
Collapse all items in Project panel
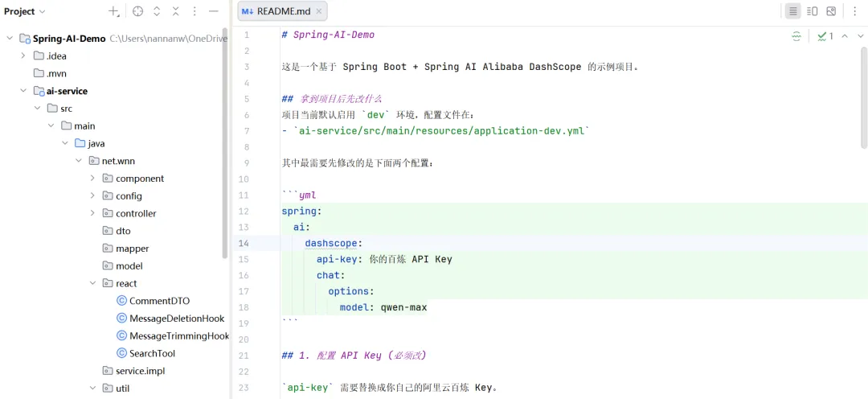click(175, 11)
